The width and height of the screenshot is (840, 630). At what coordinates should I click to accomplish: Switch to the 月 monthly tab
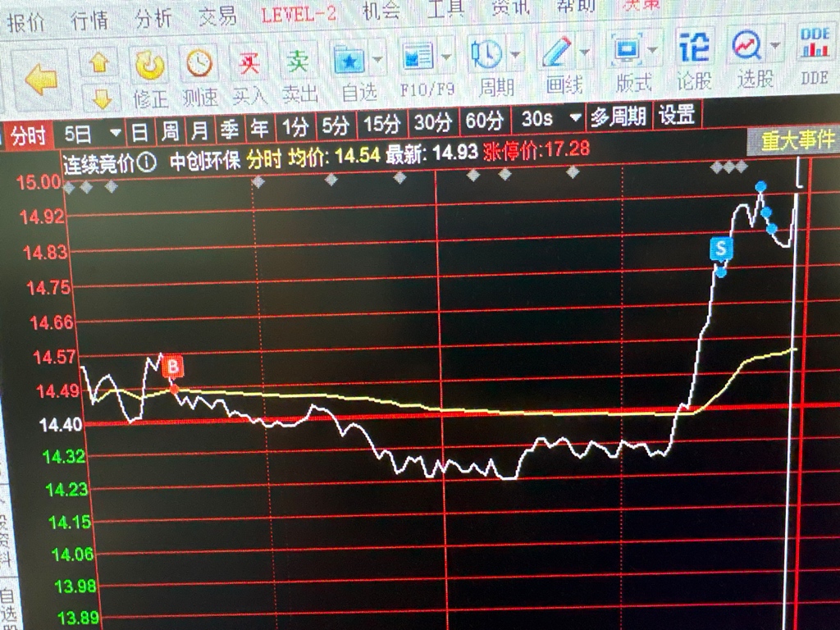(200, 130)
